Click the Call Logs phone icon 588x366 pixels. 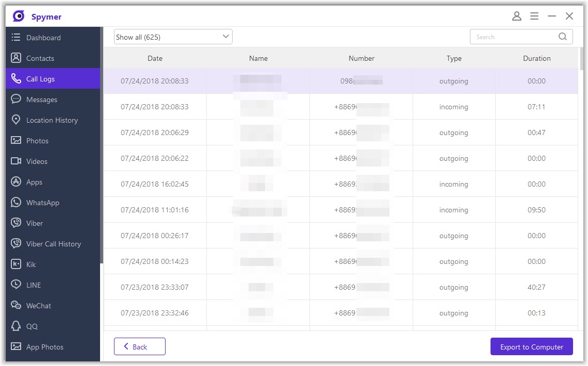[x=16, y=78]
